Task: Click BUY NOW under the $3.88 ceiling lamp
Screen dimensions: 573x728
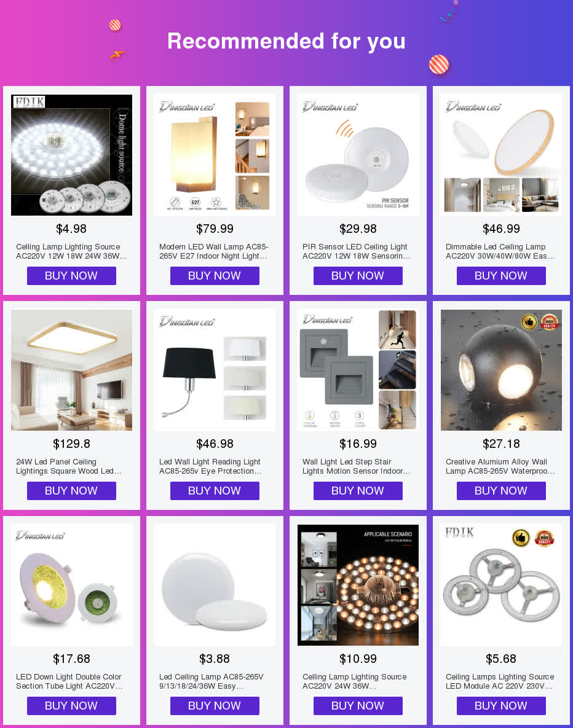Action: click(215, 706)
